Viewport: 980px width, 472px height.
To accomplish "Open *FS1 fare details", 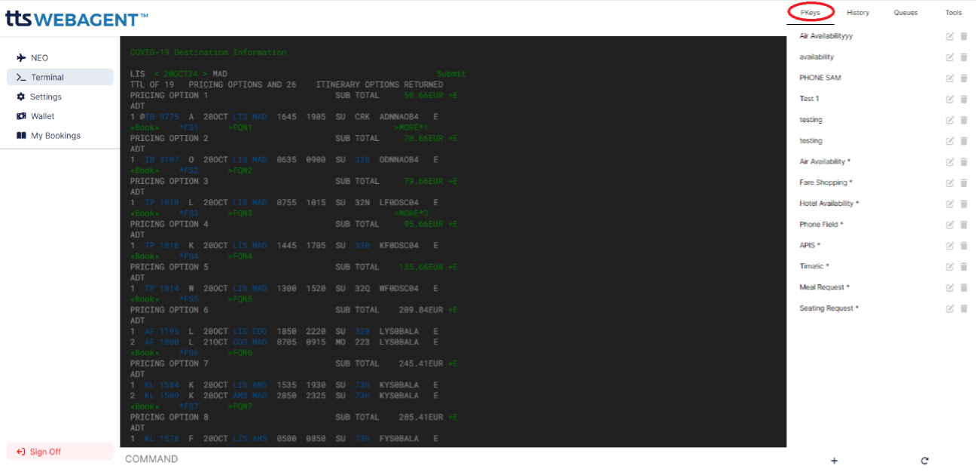I will tap(188, 128).
